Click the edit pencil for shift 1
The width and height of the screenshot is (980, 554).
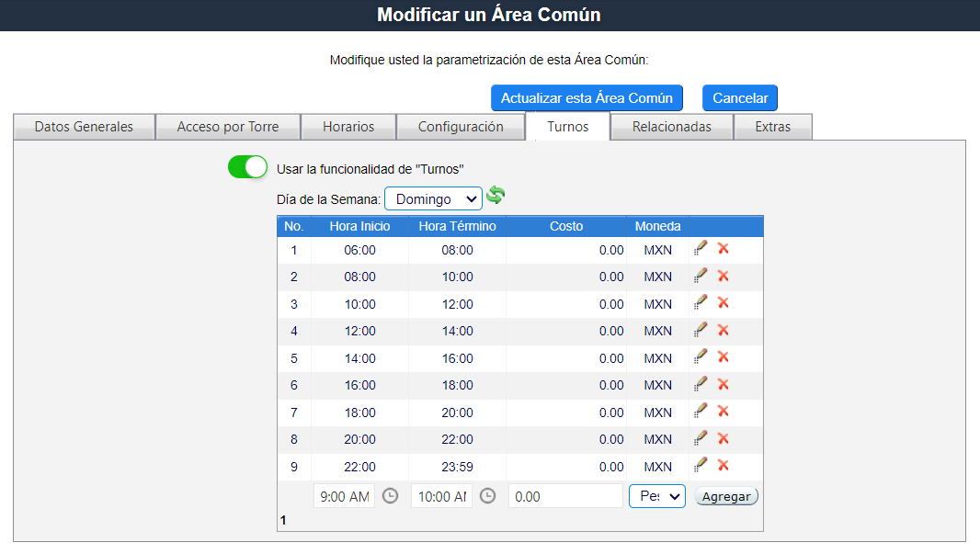point(701,248)
